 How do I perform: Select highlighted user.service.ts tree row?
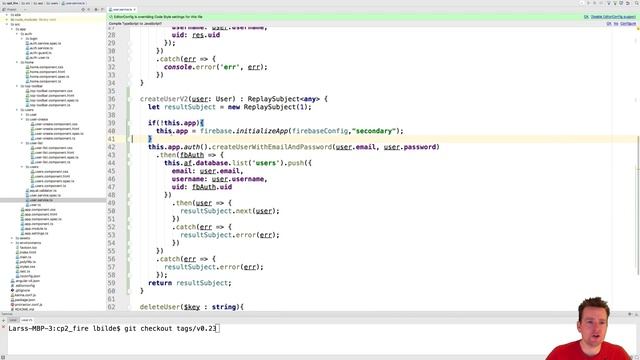(53, 200)
